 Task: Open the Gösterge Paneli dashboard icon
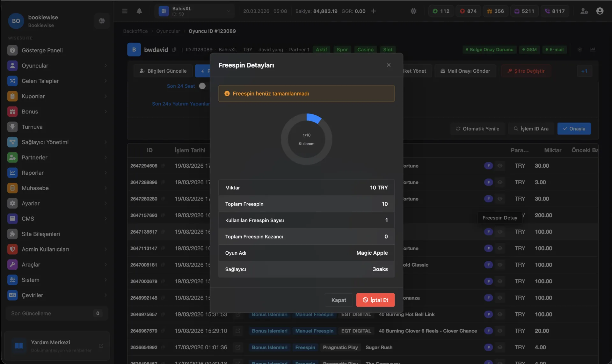[x=12, y=50]
